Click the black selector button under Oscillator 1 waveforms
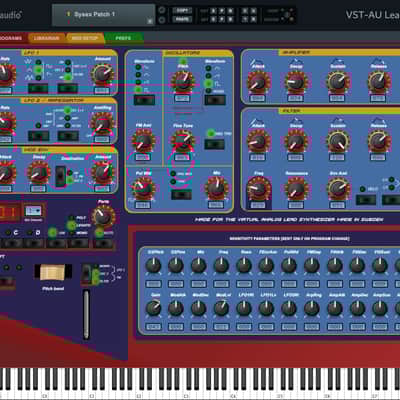 [144, 100]
